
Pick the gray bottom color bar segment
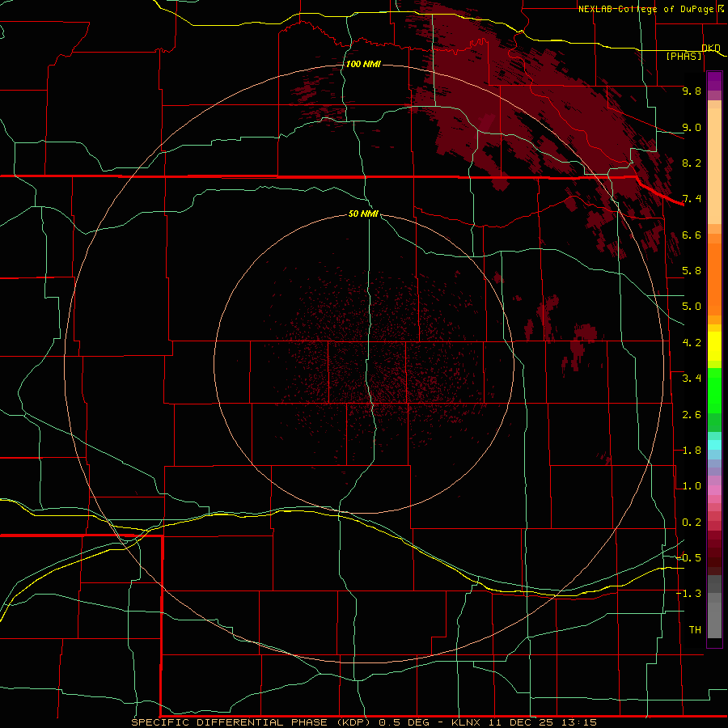tap(714, 620)
